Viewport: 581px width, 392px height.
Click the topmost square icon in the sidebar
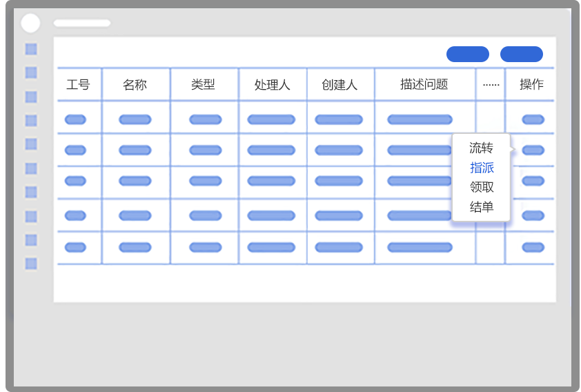point(31,49)
